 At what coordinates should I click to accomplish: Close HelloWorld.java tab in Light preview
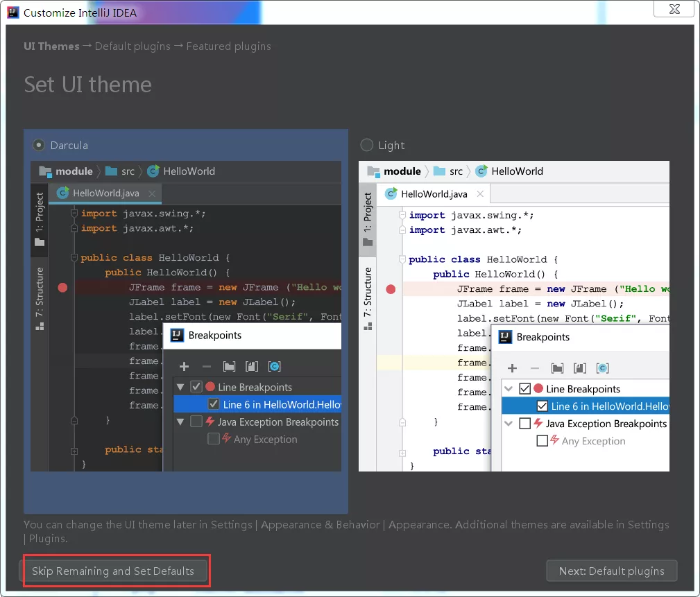(480, 193)
